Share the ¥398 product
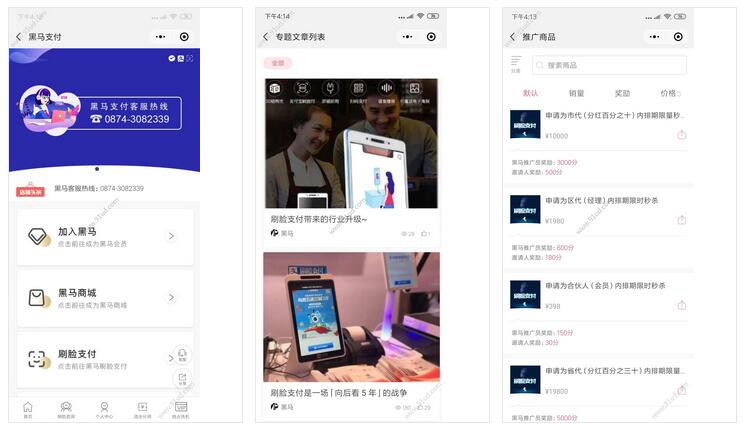 (x=682, y=305)
